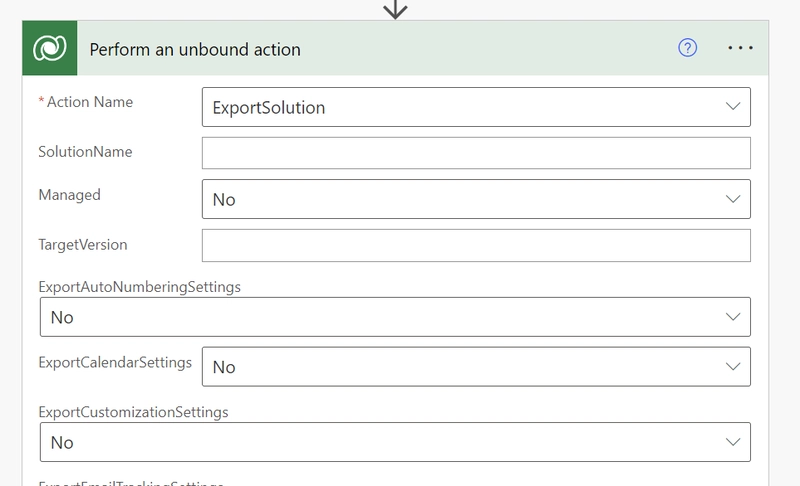Click the SolutionName field label

point(85,152)
